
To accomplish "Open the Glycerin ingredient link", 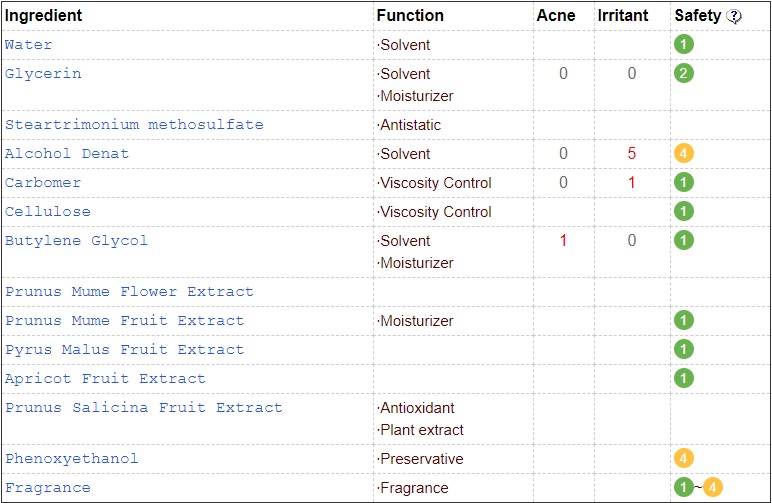I will [43, 74].
